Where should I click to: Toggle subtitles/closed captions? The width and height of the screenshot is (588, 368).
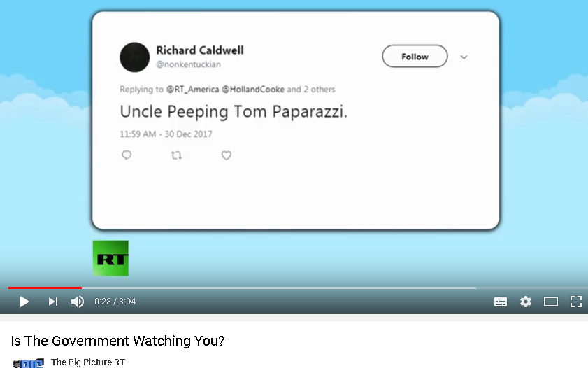[501, 302]
